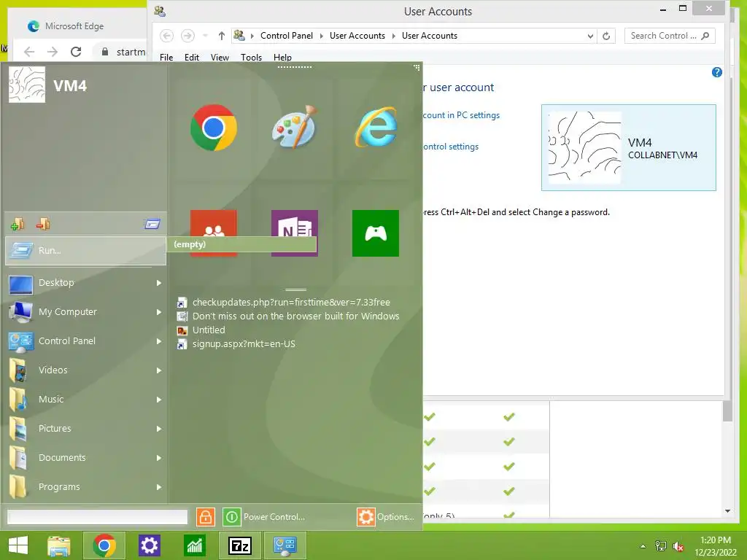
Task: Open the Internet Explorer tile
Action: 376,127
